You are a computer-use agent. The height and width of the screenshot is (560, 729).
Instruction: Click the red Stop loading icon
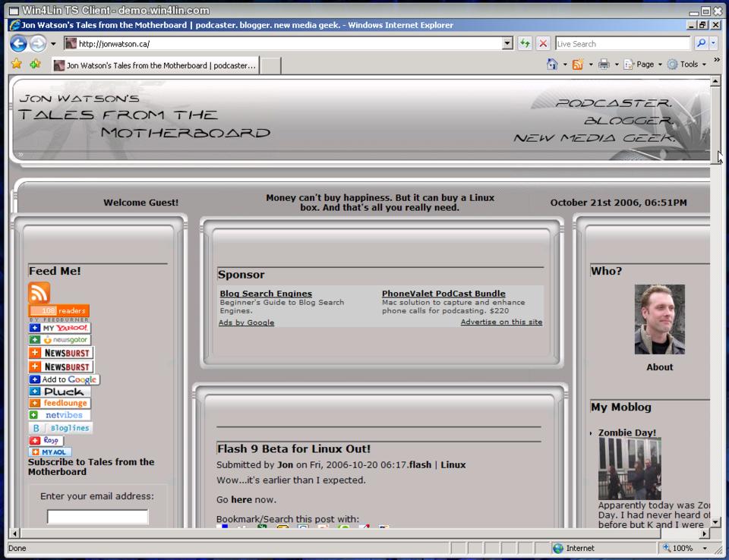(x=543, y=44)
